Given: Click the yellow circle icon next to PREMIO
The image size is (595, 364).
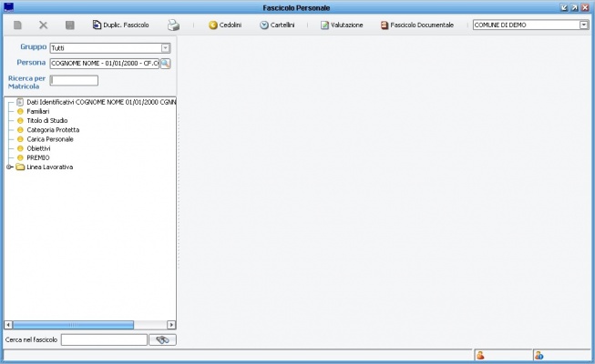Looking at the screenshot, I should [x=20, y=157].
